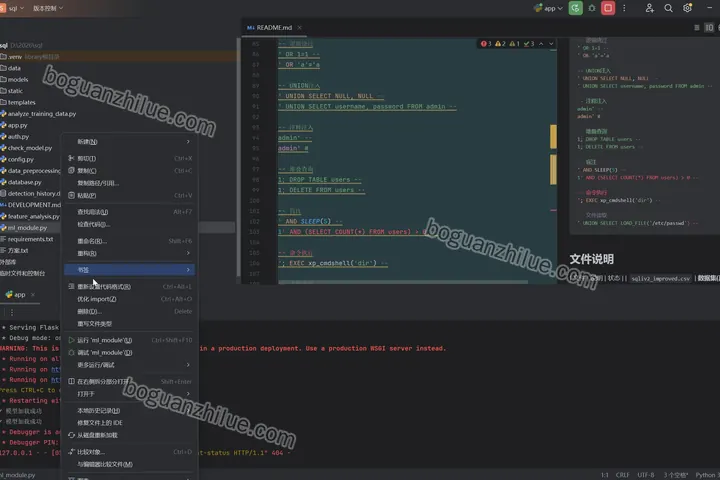
Task: Select config.py in project tree
Action: 21,159
